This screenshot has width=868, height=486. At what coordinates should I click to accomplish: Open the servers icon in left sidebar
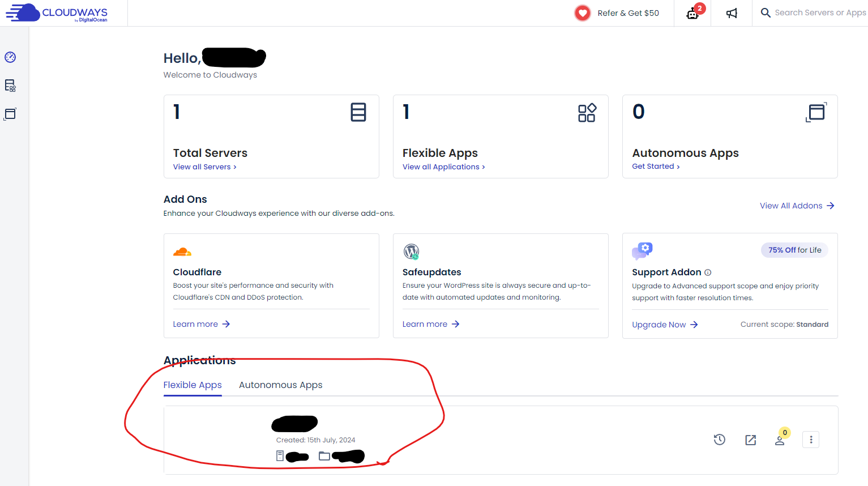(10, 86)
